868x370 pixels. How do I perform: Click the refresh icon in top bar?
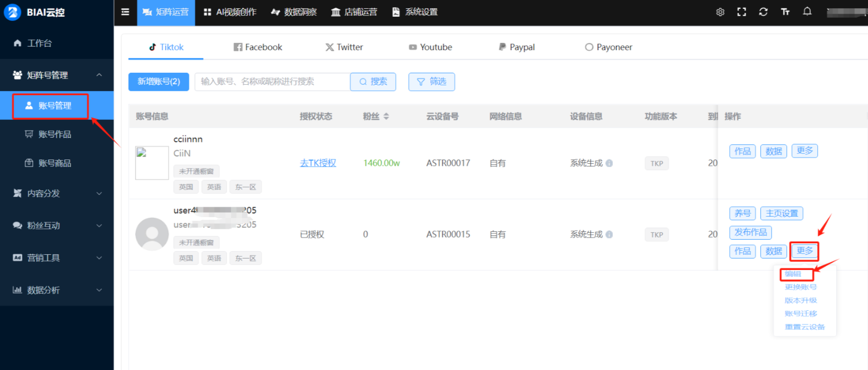coord(763,12)
